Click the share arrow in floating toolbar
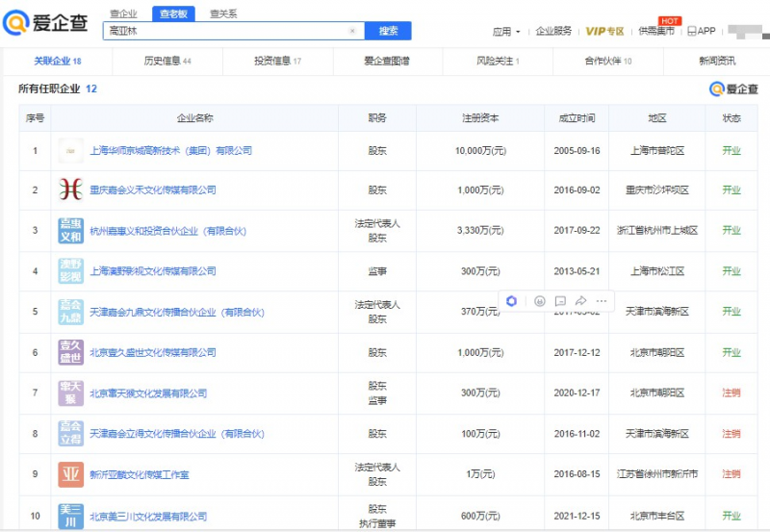770x532 pixels. pyautogui.click(x=581, y=301)
